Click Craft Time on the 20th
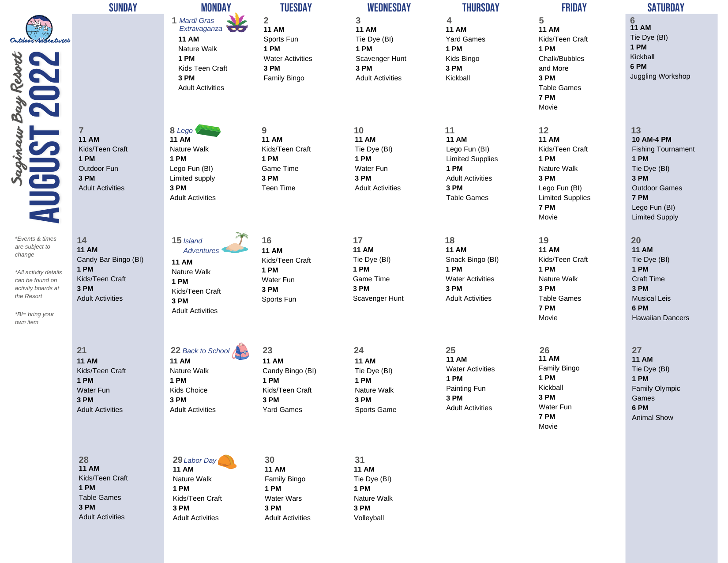Image resolution: width=728 pixels, height=563 pixels. [x=648, y=279]
